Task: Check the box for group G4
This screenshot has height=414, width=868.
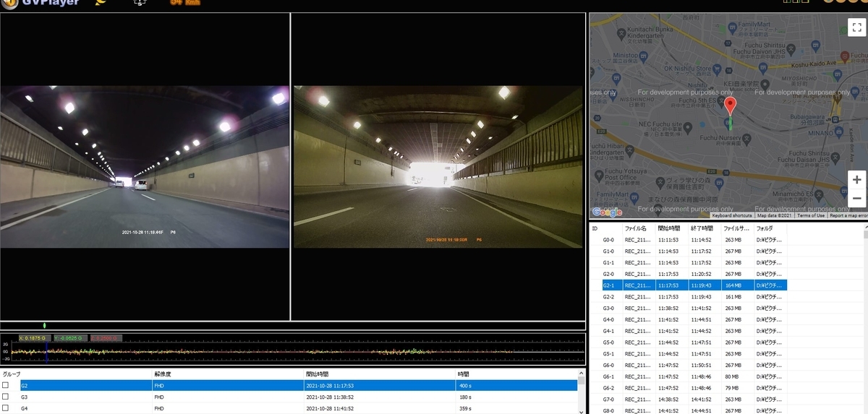Action: coord(6,407)
